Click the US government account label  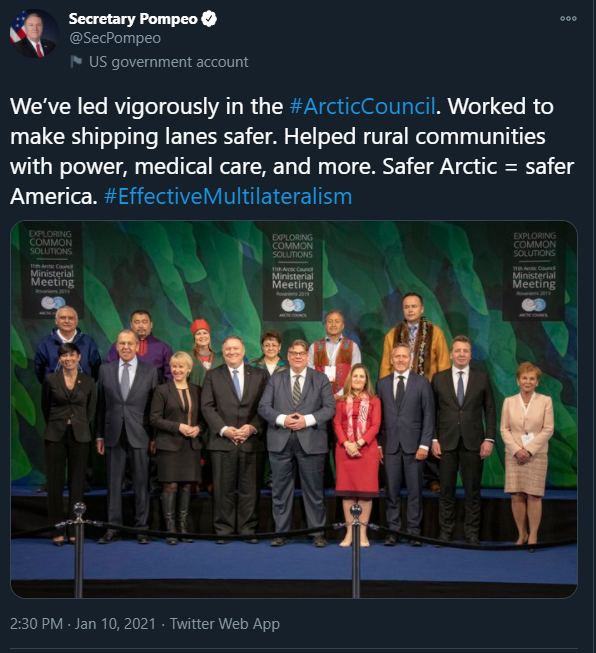(x=169, y=62)
